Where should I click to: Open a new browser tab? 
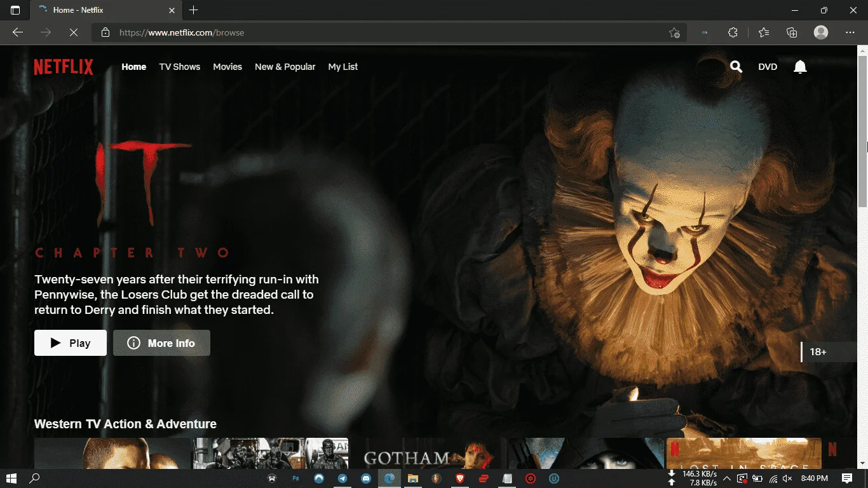(194, 10)
